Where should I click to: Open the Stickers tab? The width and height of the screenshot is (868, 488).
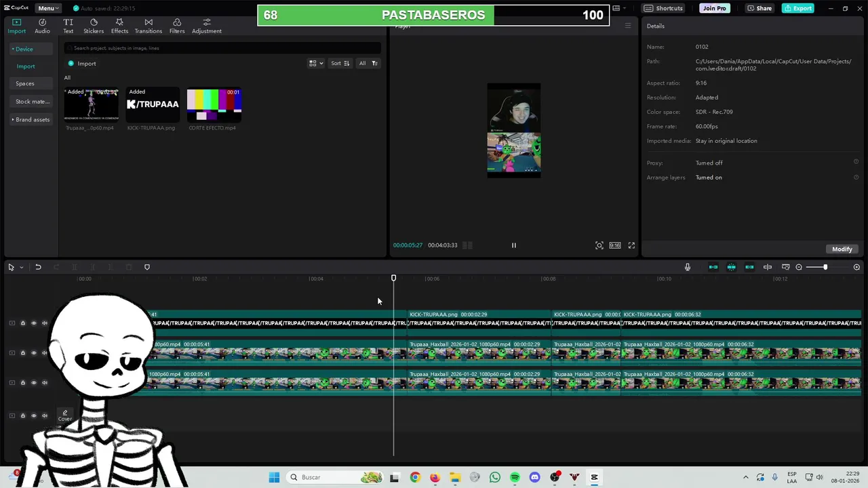pos(94,26)
